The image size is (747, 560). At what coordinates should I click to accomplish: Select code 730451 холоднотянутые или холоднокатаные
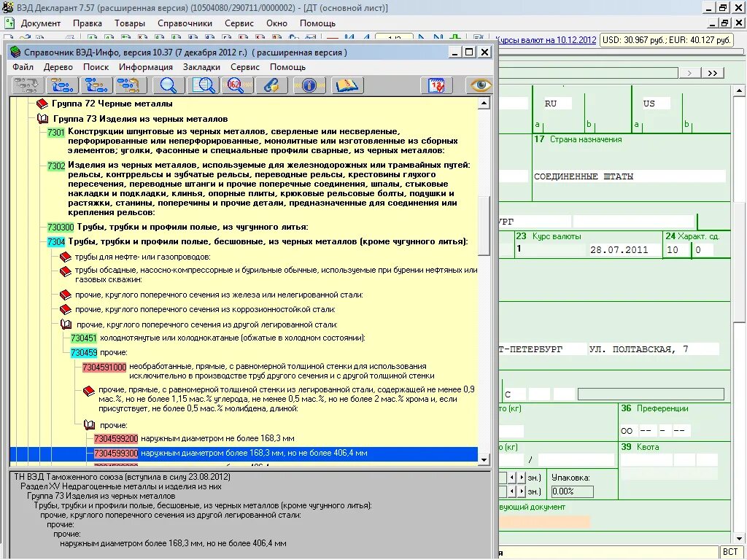84,338
